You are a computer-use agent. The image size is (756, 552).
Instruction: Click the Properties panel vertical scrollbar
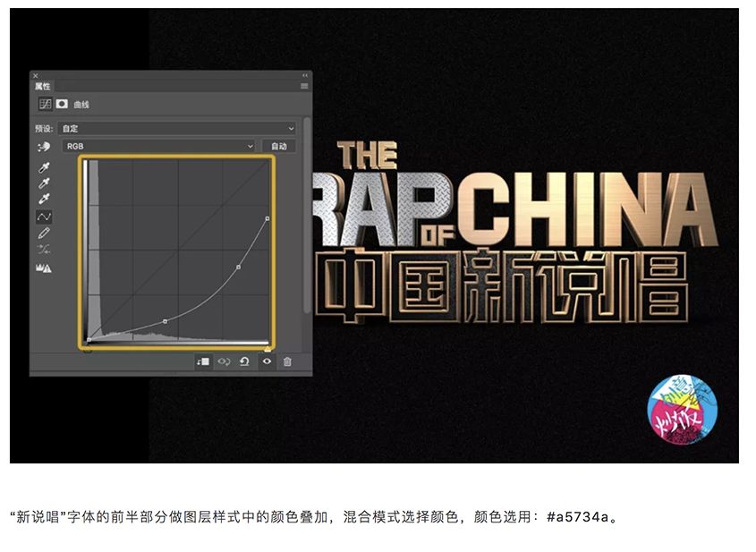(307, 216)
